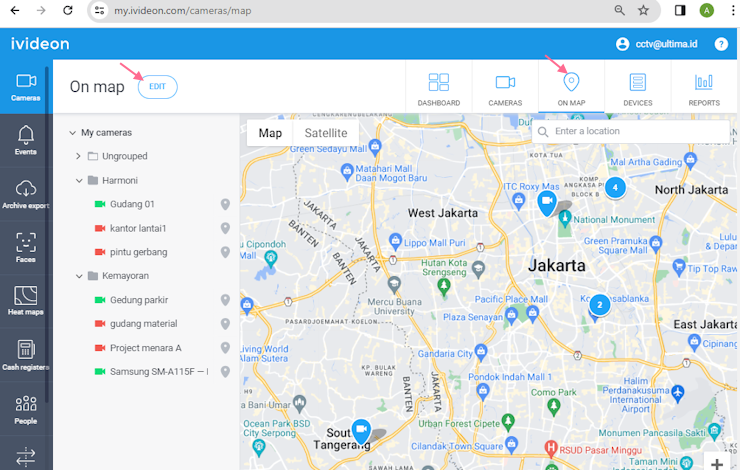Expand the Ungrouped folder
Image resolution: width=740 pixels, height=470 pixels.
click(x=78, y=156)
